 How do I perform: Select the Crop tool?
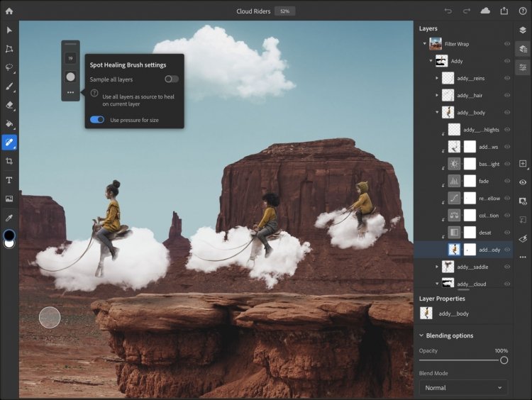pyautogui.click(x=9, y=161)
